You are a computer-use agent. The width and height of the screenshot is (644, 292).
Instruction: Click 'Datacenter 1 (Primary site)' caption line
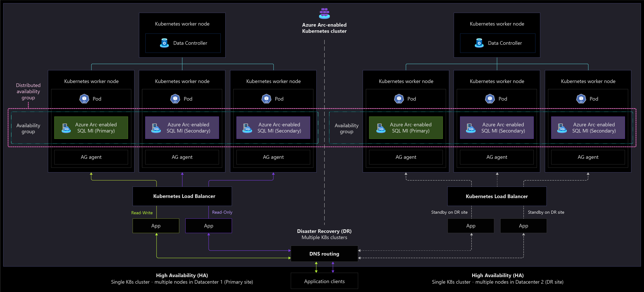tap(182, 282)
